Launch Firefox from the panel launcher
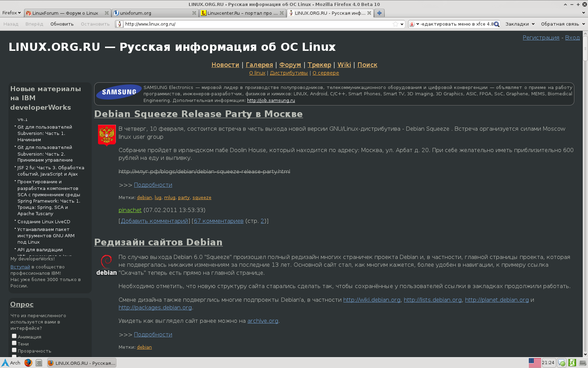The image size is (588, 368). click(x=28, y=363)
